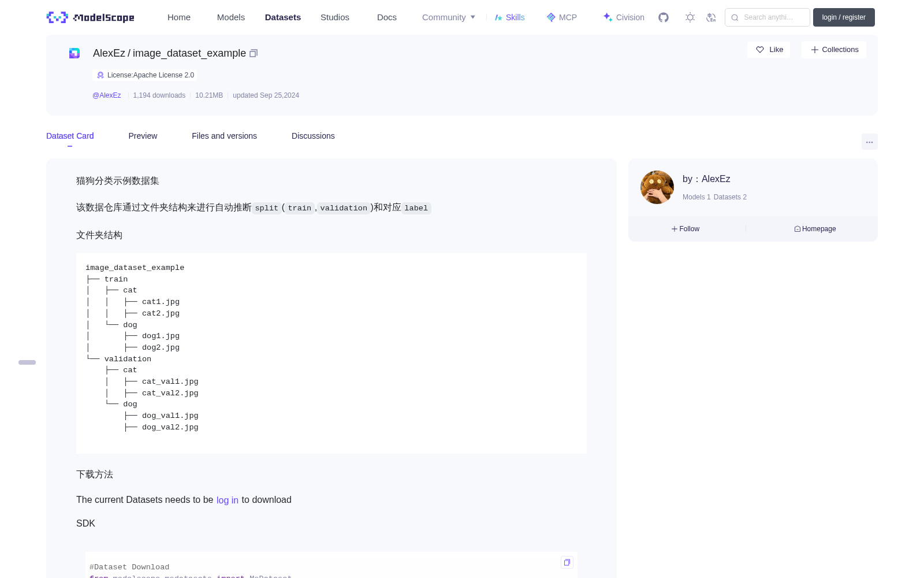924x578 pixels.
Task: Open the Datasets menu item
Action: point(283,17)
